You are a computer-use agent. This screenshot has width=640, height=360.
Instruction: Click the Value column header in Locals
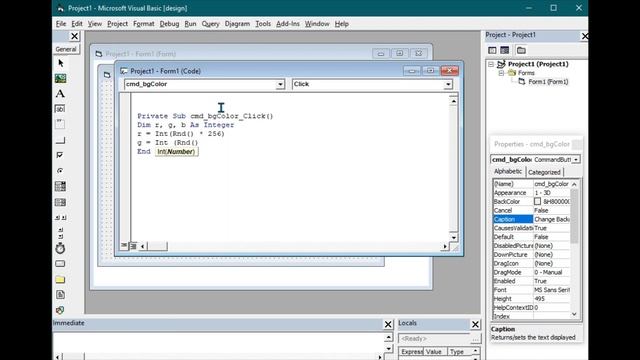[434, 352]
